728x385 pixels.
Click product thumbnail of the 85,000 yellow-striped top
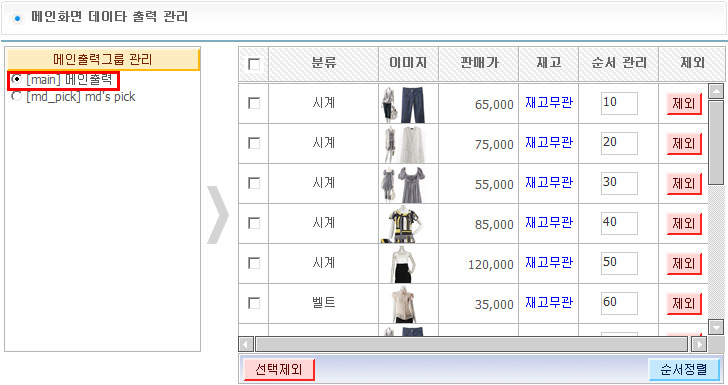coord(403,224)
